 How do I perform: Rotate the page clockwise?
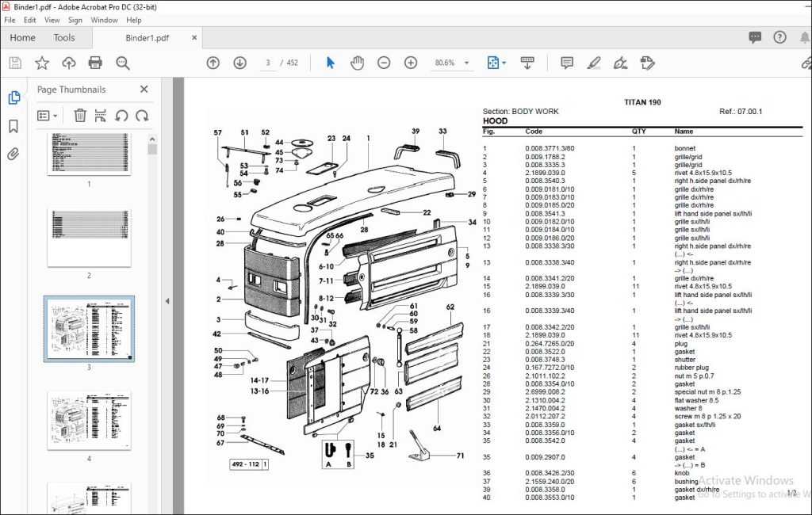point(142,115)
